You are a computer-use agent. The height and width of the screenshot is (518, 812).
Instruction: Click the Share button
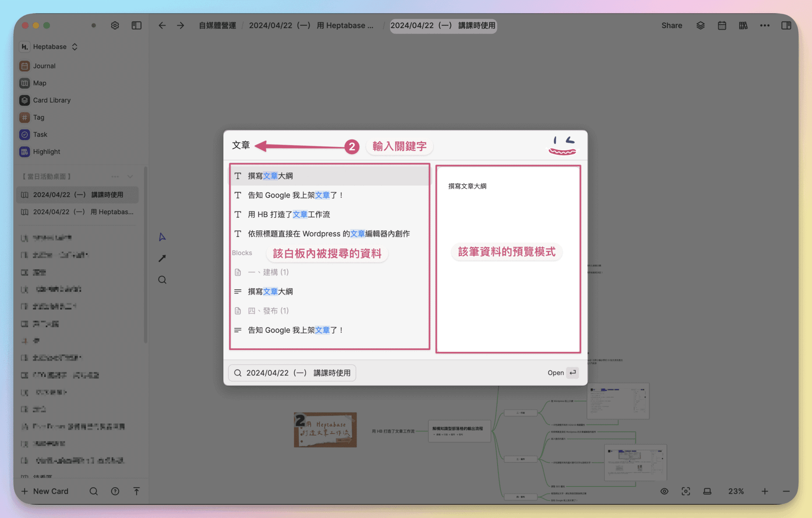(671, 25)
